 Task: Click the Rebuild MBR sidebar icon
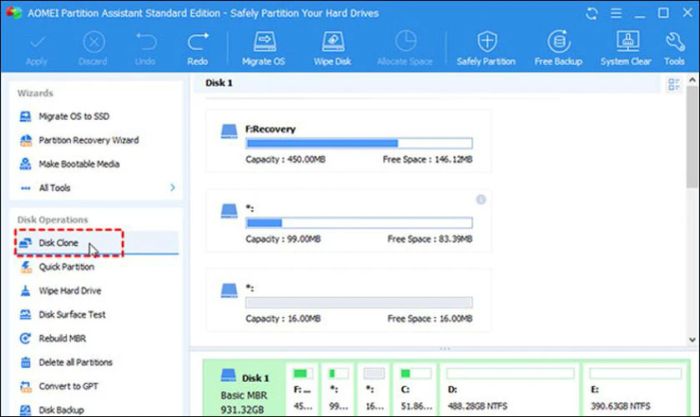pos(25,338)
